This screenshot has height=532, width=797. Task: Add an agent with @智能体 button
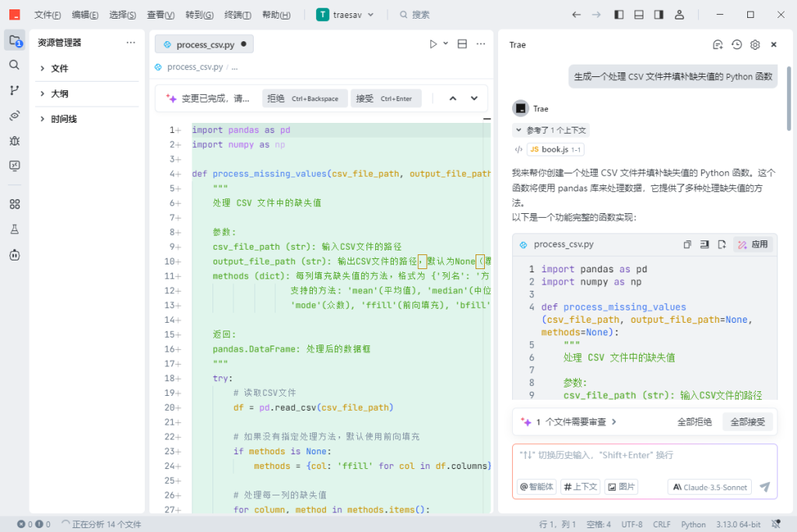(x=537, y=487)
